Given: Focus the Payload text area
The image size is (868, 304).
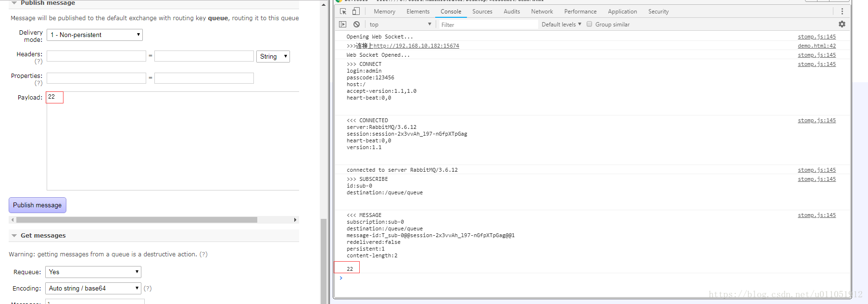Looking at the screenshot, I should point(173,141).
